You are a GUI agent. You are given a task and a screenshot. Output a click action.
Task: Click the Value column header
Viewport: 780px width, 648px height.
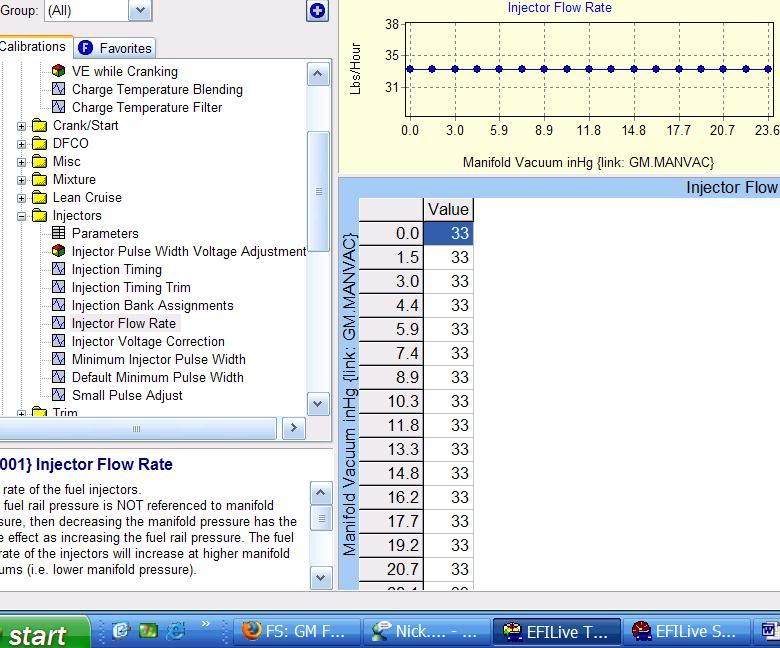(448, 209)
